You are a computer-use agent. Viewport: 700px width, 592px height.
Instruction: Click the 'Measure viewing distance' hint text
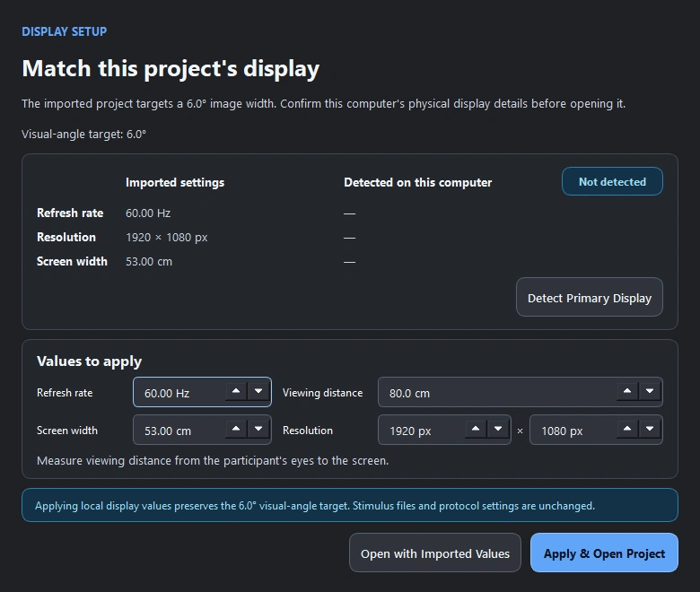pyautogui.click(x=213, y=460)
